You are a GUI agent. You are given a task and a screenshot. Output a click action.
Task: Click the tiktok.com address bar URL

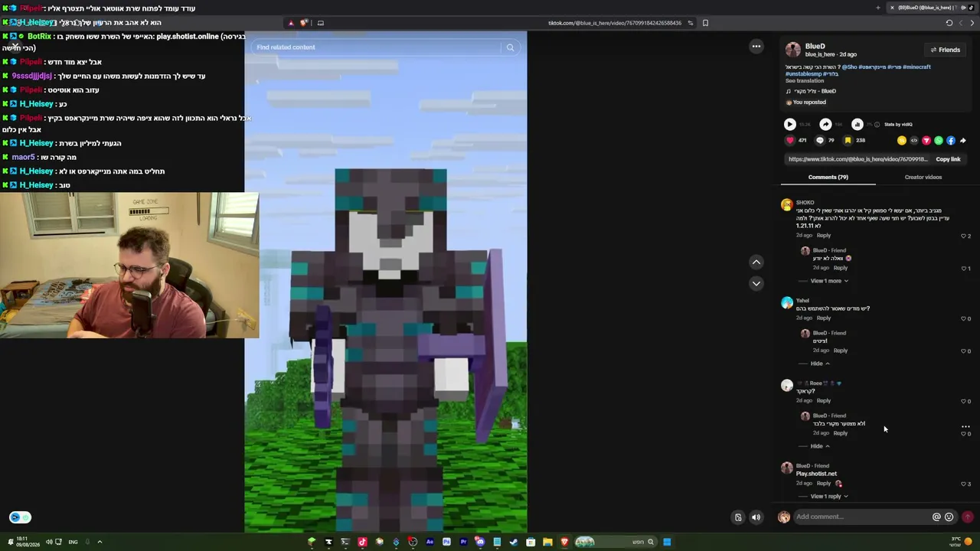pyautogui.click(x=615, y=23)
